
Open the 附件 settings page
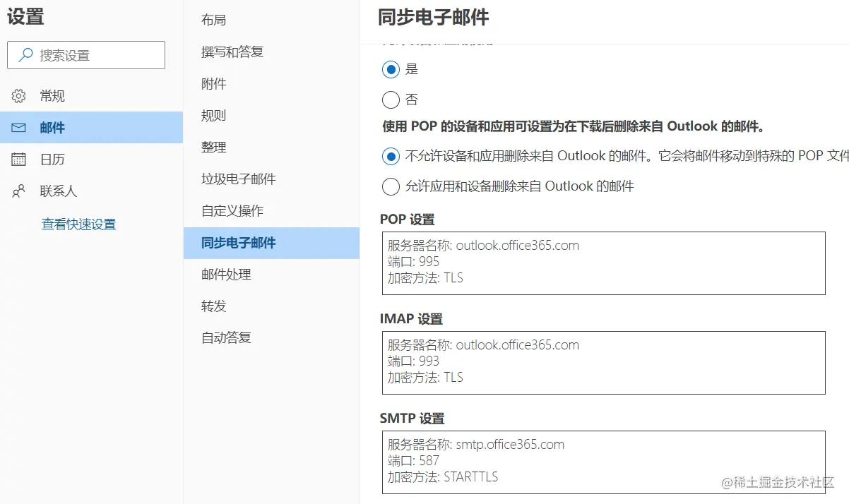[271, 83]
